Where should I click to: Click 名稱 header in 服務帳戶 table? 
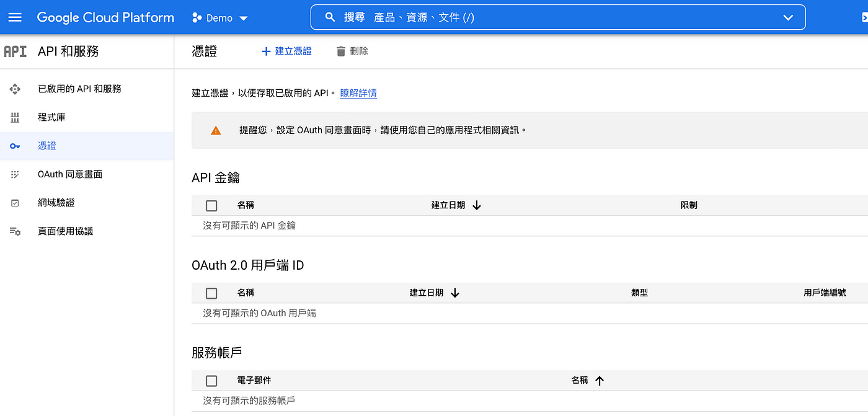click(x=580, y=380)
